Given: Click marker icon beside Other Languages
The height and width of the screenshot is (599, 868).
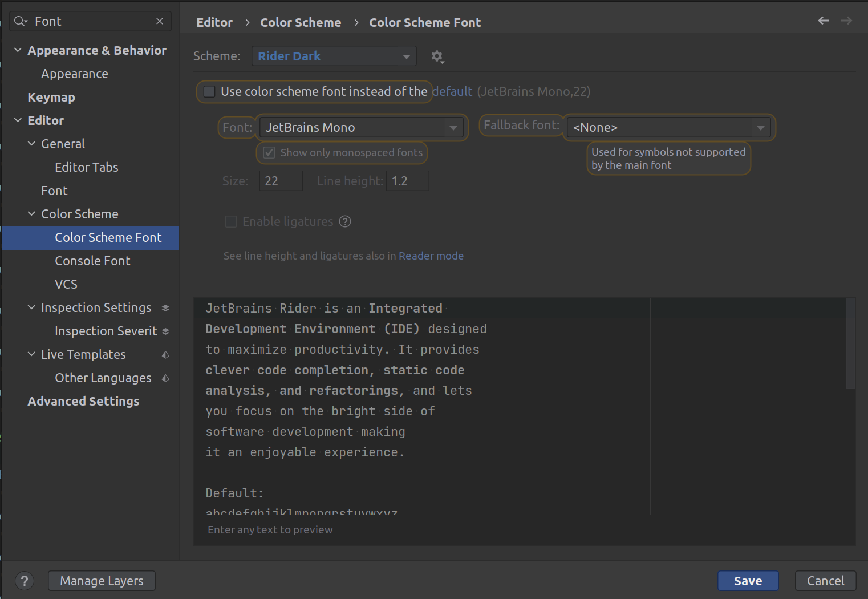Looking at the screenshot, I should pos(165,378).
